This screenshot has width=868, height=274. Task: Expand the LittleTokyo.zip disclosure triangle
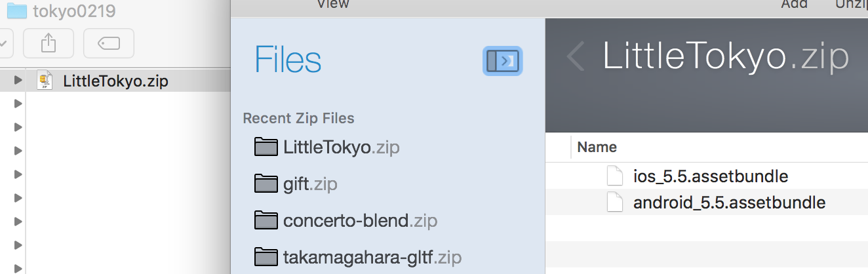[x=18, y=81]
